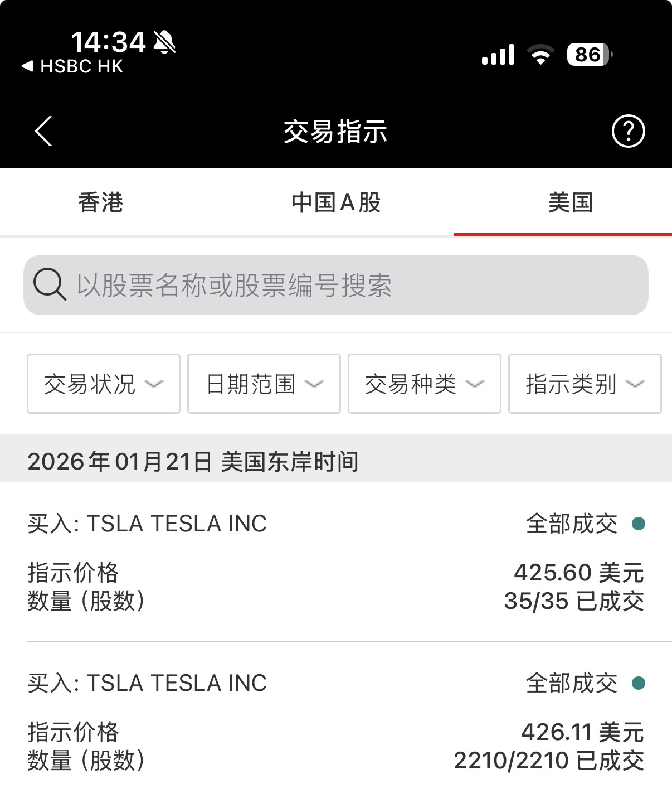Switch to the 香港 tab
672x808 pixels.
[x=101, y=202]
